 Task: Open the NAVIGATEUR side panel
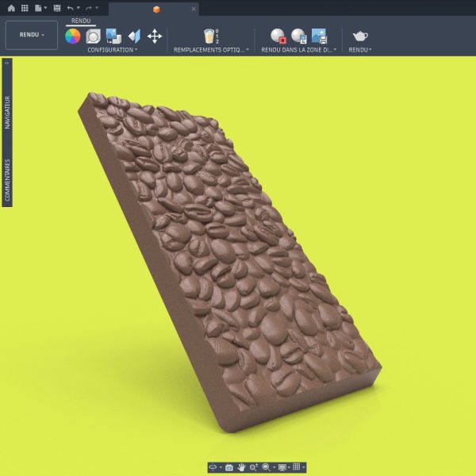tap(7, 113)
